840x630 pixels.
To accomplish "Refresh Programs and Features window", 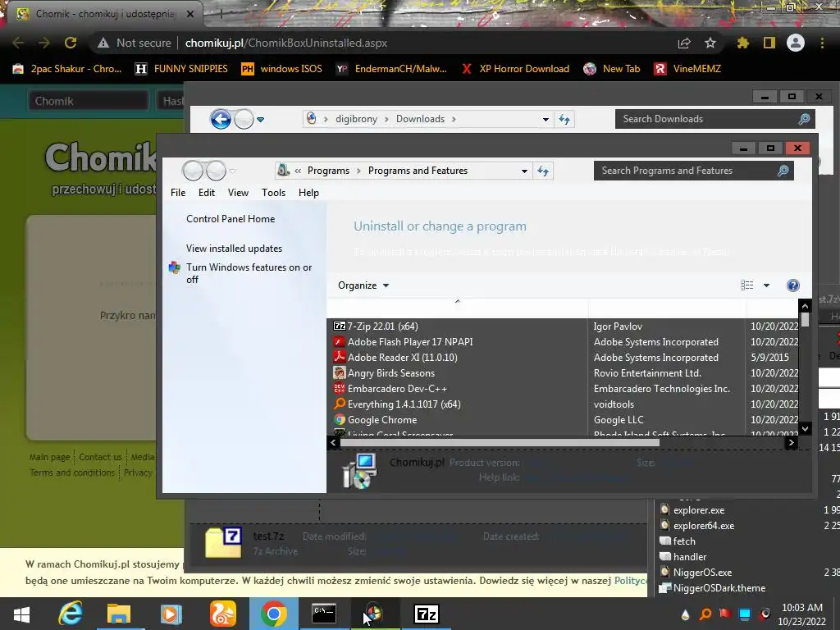I will pyautogui.click(x=543, y=171).
